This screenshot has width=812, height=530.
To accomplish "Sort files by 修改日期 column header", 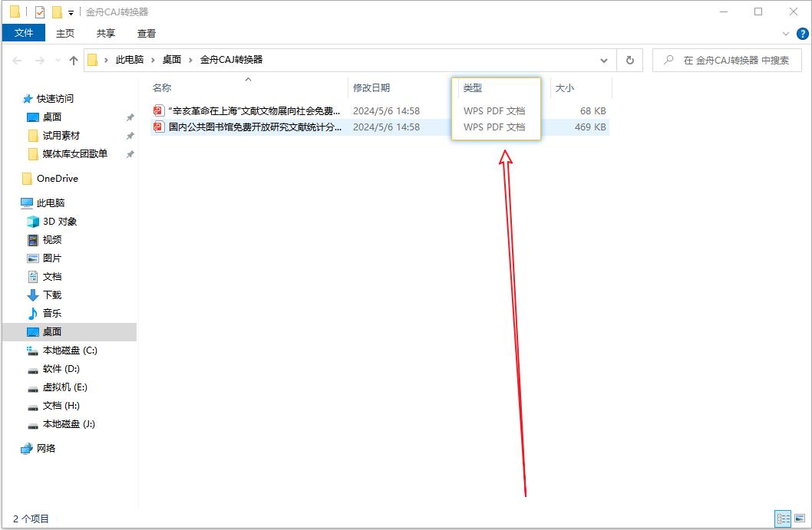I will pos(371,88).
